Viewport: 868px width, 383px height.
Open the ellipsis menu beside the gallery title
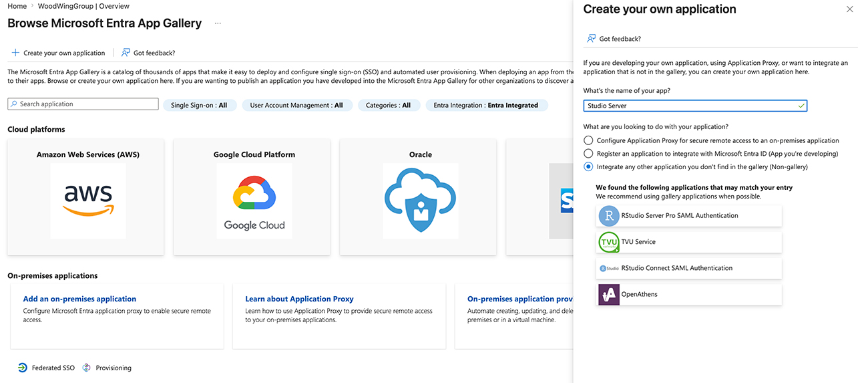click(x=218, y=23)
